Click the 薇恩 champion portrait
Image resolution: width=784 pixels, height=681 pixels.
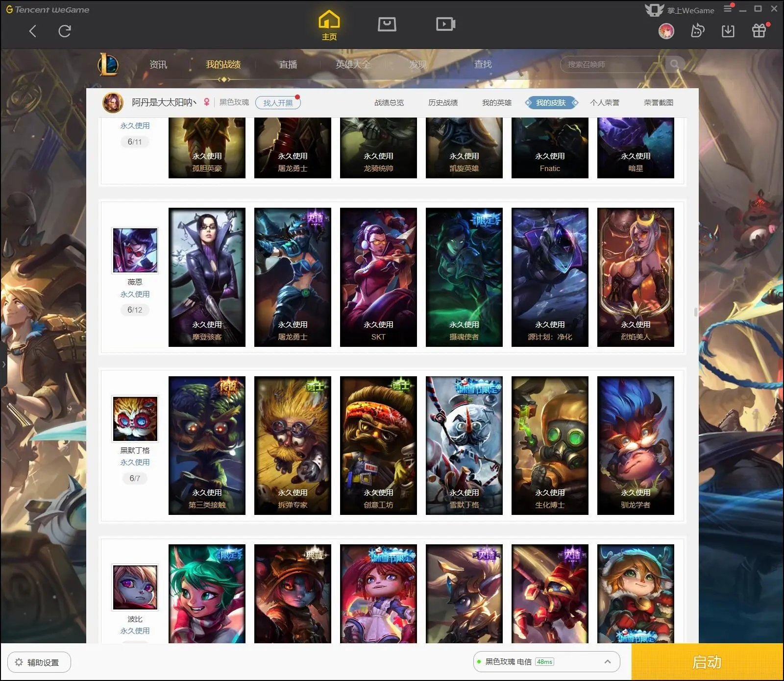(x=135, y=250)
